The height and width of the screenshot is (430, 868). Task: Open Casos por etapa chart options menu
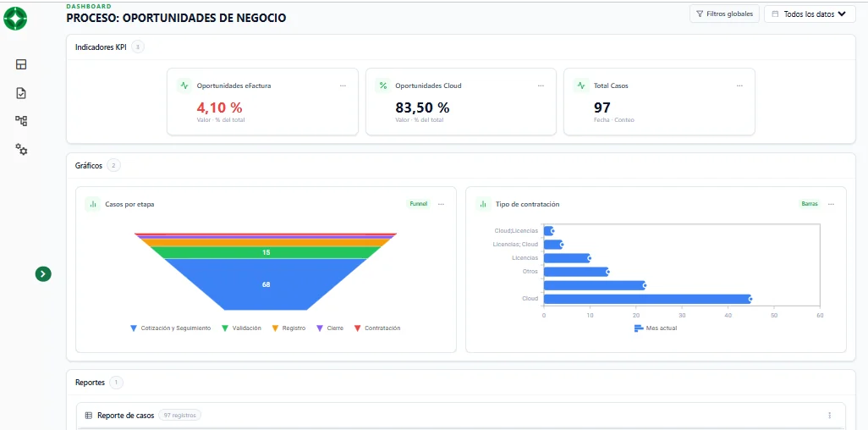click(441, 204)
